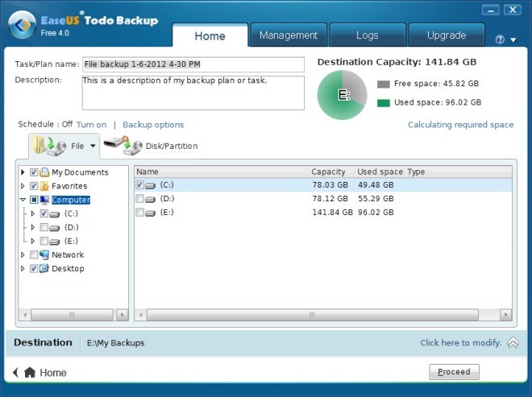Select the Disk/Partition backup tab

151,146
